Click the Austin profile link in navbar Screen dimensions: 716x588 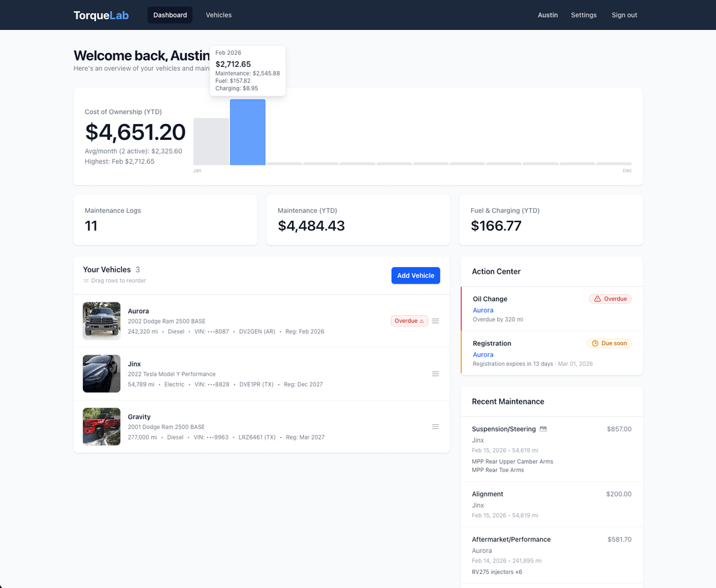click(x=548, y=15)
